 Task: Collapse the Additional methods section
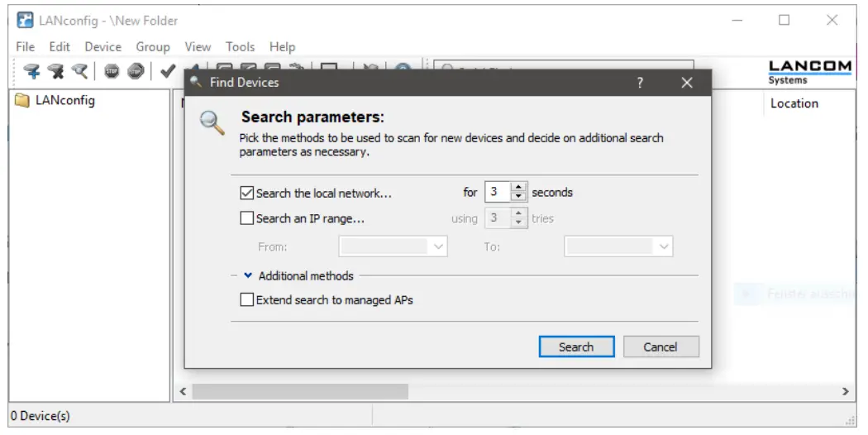click(x=248, y=275)
